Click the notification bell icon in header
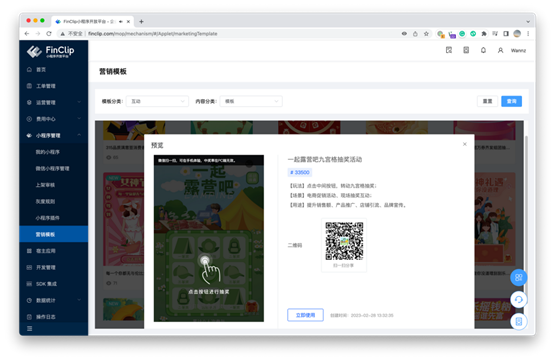Screen dimensions: 555x361 (x=483, y=50)
